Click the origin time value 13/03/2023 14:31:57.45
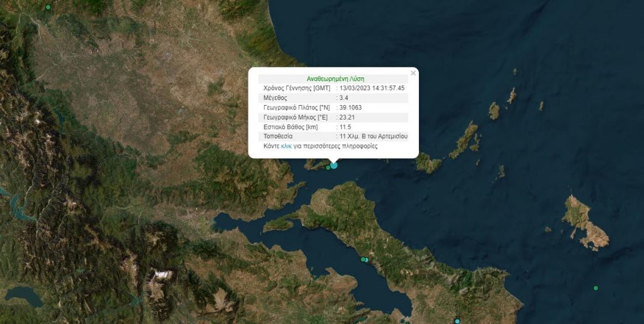Viewport: 644px width, 324px height. coord(372,89)
